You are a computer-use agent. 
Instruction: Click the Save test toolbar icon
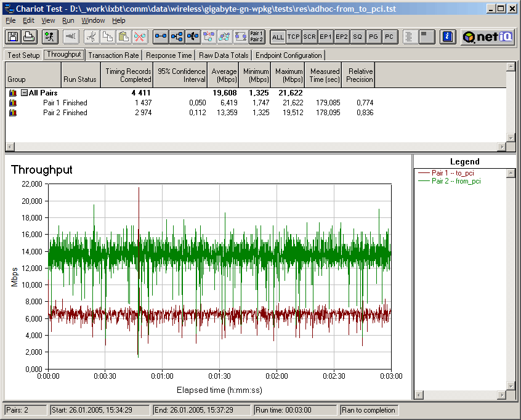[12, 37]
